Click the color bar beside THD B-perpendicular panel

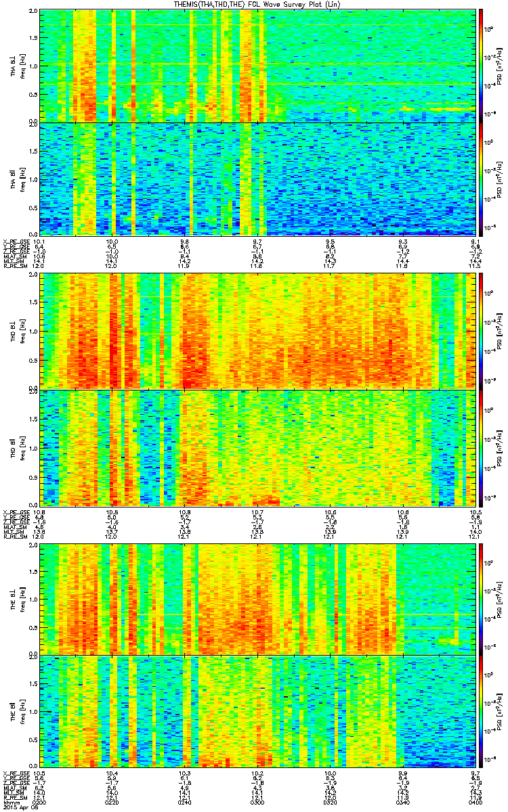pos(481,331)
